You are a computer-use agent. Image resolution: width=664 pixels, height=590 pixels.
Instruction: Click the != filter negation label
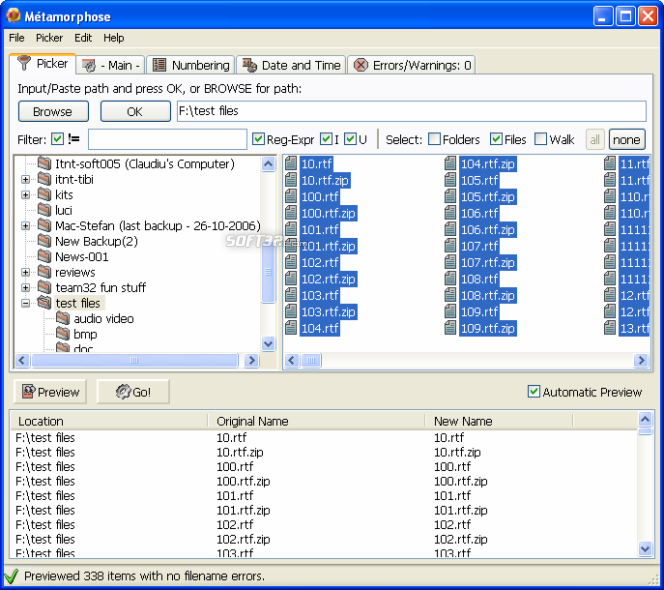click(74, 139)
